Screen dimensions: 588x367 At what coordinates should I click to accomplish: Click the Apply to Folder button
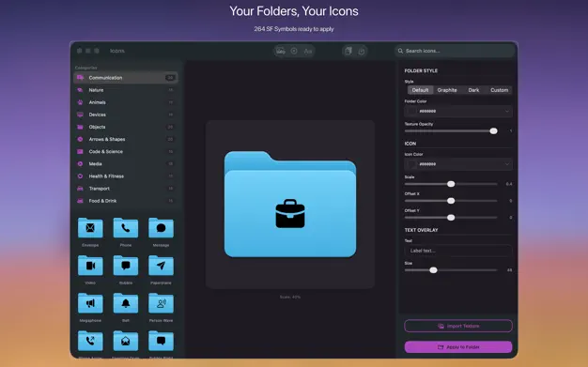tap(458, 347)
